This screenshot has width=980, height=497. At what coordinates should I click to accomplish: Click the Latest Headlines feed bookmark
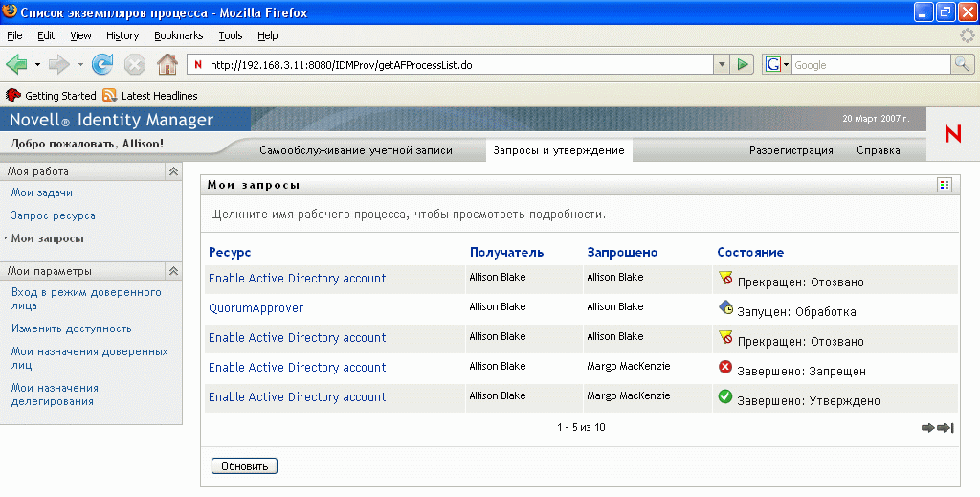(150, 96)
